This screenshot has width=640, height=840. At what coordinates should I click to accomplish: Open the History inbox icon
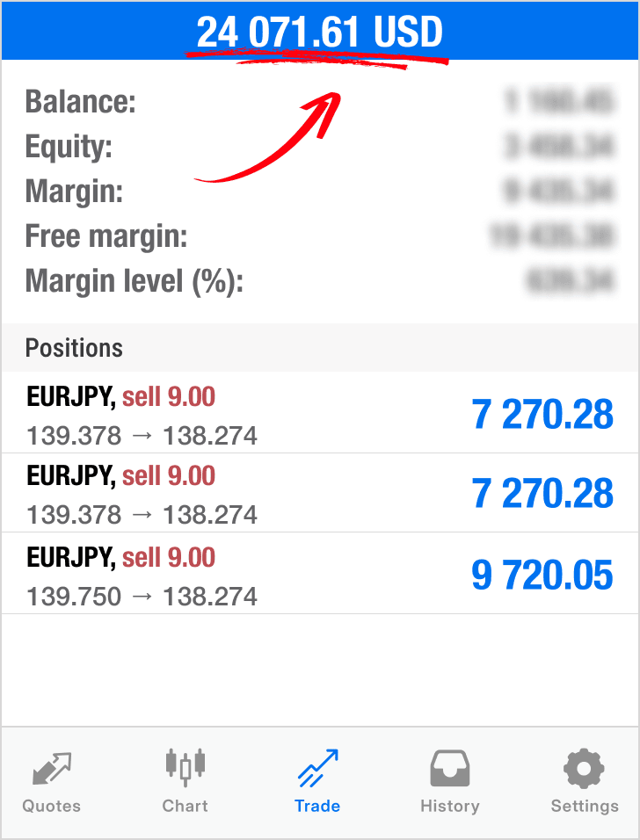(450, 768)
